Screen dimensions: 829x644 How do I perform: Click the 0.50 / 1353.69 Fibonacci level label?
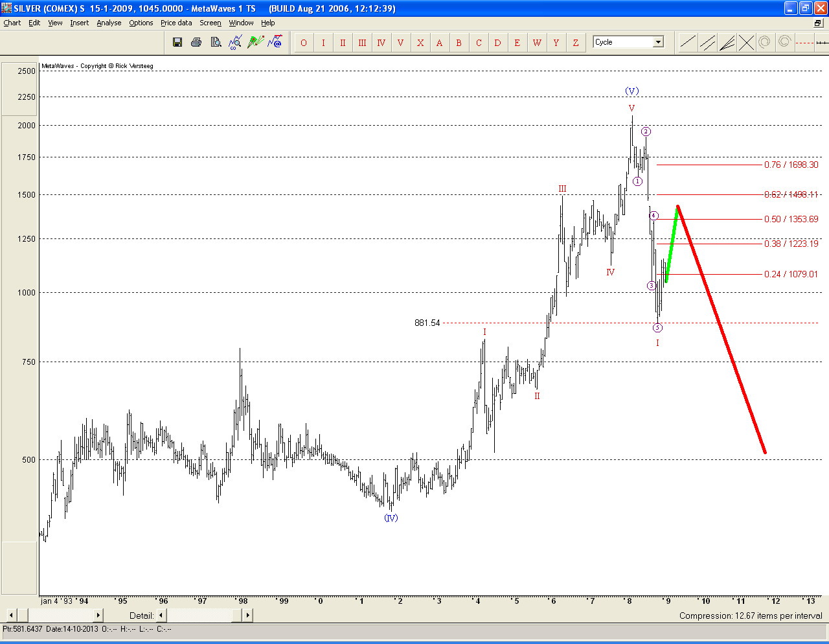pos(791,219)
